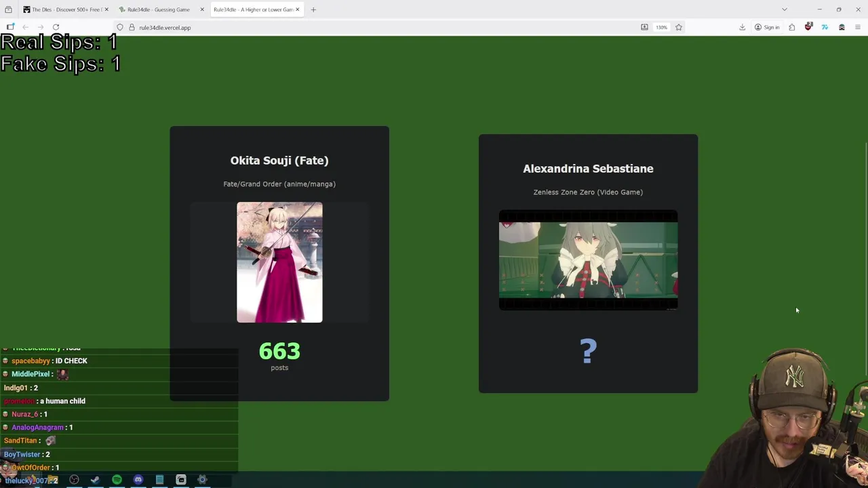Click the Indig01 chat username
This screenshot has height=488, width=868.
coord(16,388)
